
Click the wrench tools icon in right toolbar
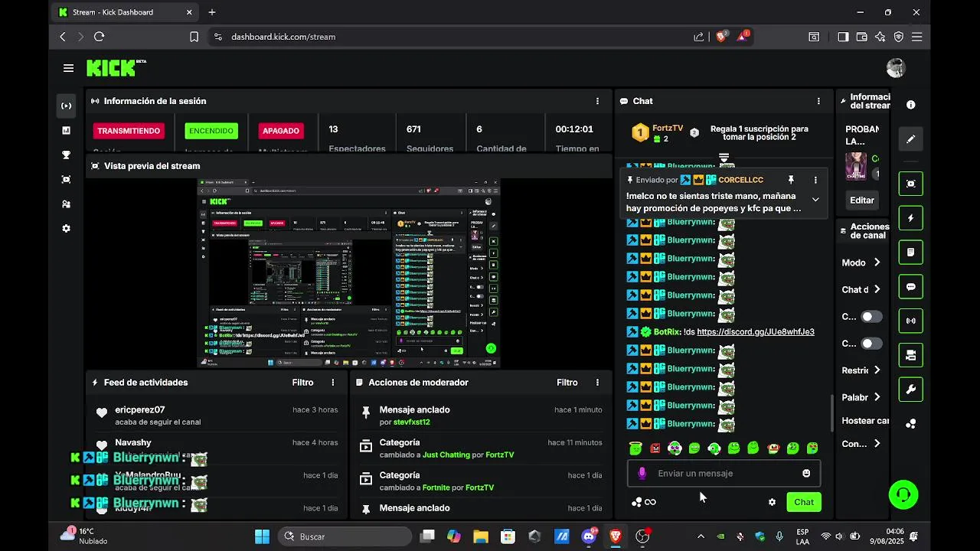910,389
